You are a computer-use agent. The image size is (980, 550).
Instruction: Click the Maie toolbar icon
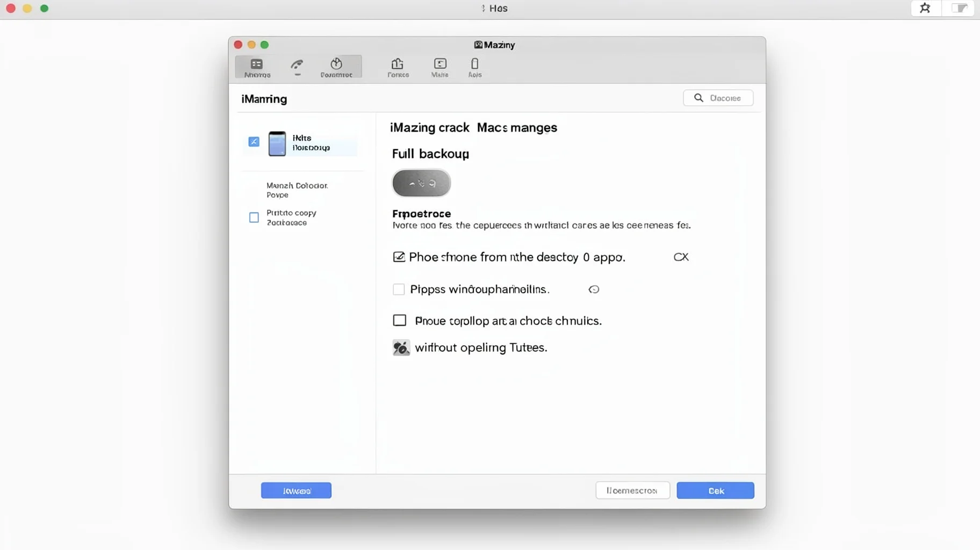tap(440, 68)
